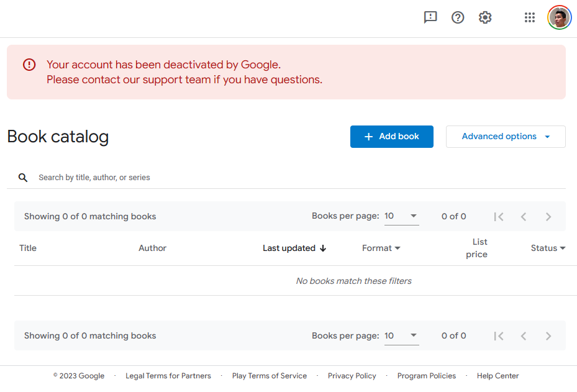Click the Add book button
Viewport: 577px width, 392px height.
392,137
